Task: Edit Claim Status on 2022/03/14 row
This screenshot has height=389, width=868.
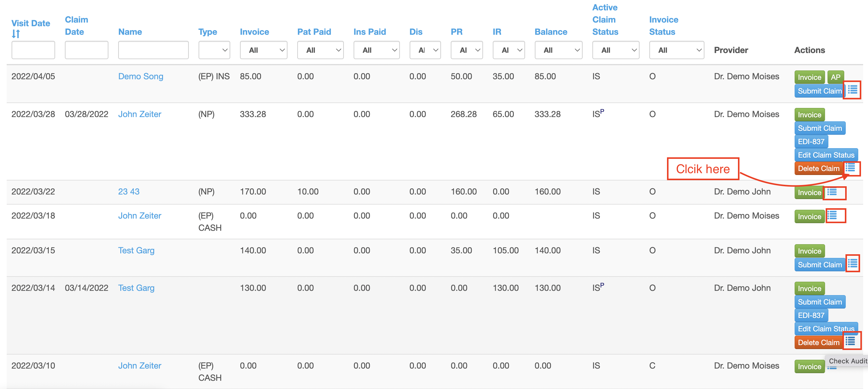Action: click(826, 329)
